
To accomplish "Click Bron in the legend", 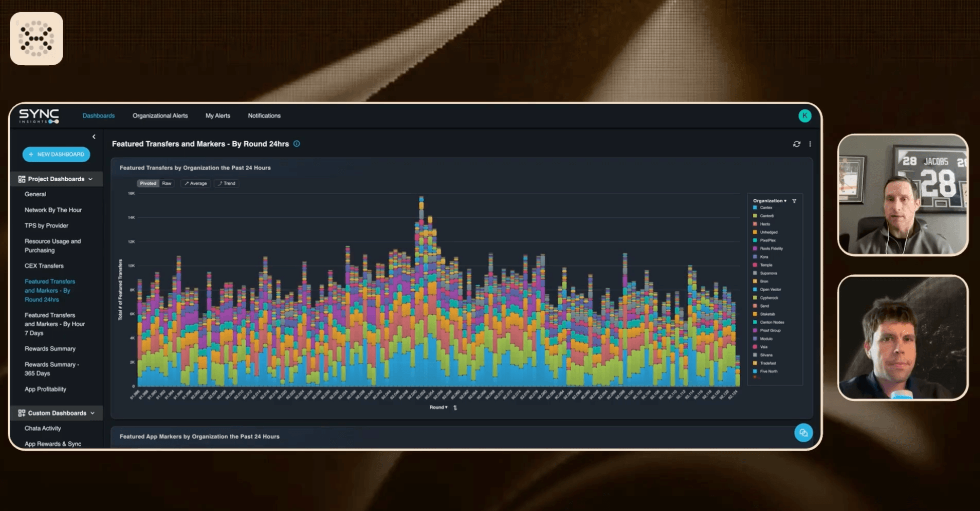I will (761, 282).
